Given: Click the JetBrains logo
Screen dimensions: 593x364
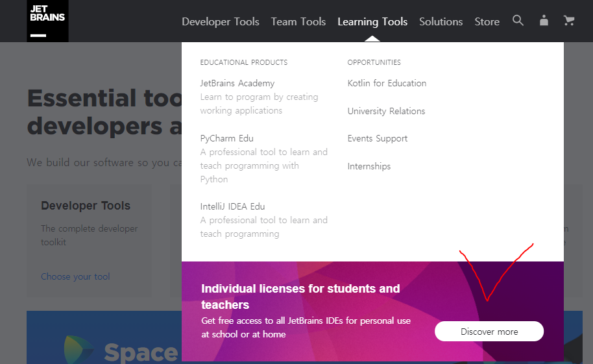Looking at the screenshot, I should (47, 21).
